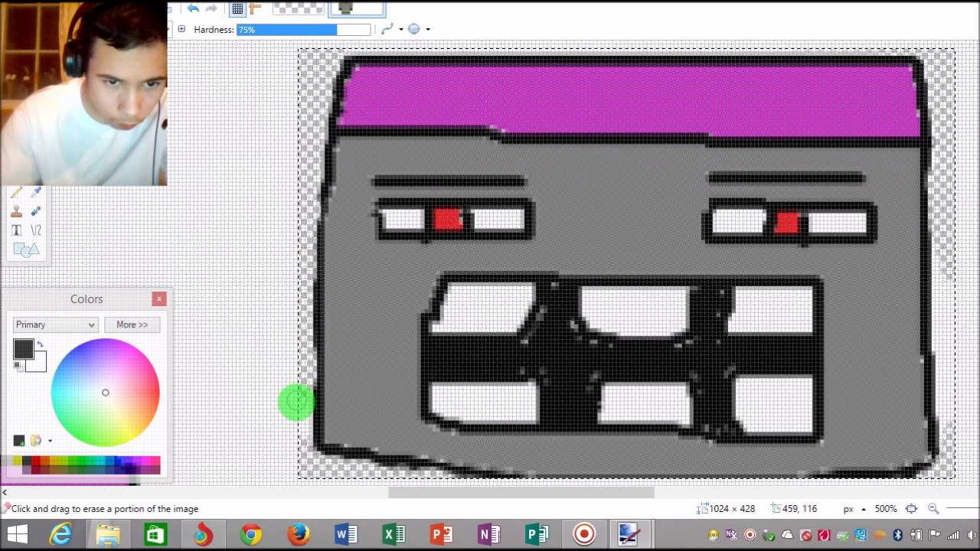Pick a color on the color wheel

coord(106,393)
